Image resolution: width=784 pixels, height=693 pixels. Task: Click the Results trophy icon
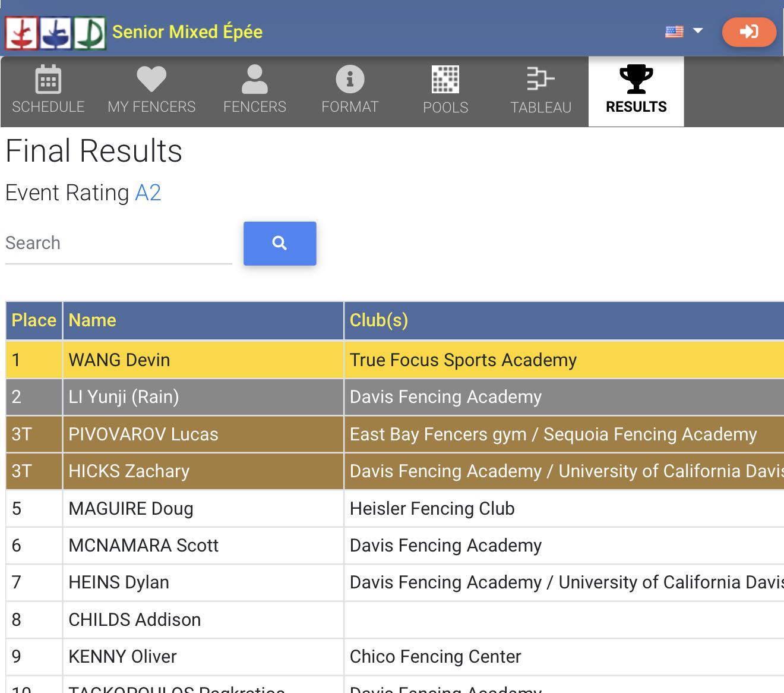[x=636, y=79]
